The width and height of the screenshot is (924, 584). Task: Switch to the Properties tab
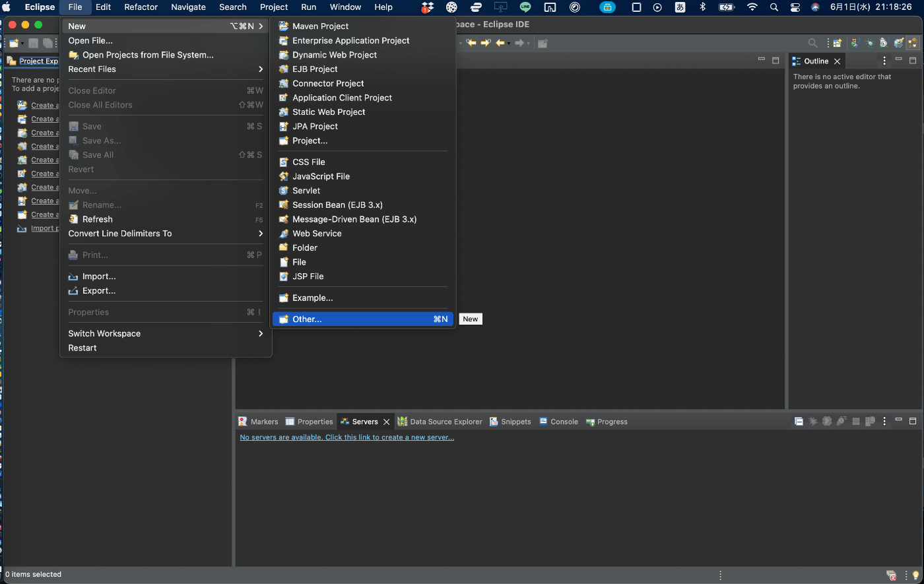(309, 422)
